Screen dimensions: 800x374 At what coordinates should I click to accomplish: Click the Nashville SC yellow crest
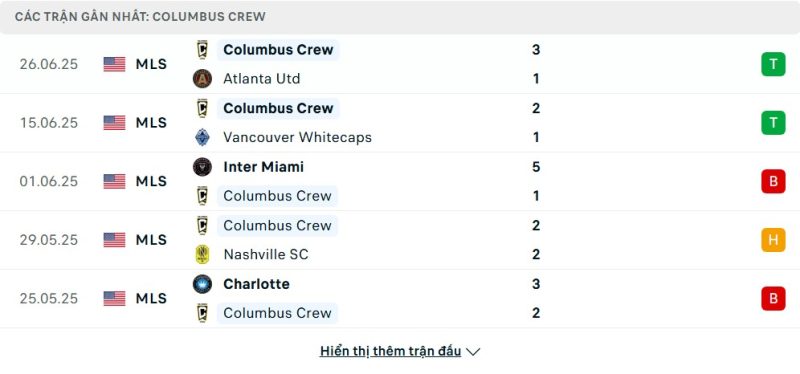(202, 254)
